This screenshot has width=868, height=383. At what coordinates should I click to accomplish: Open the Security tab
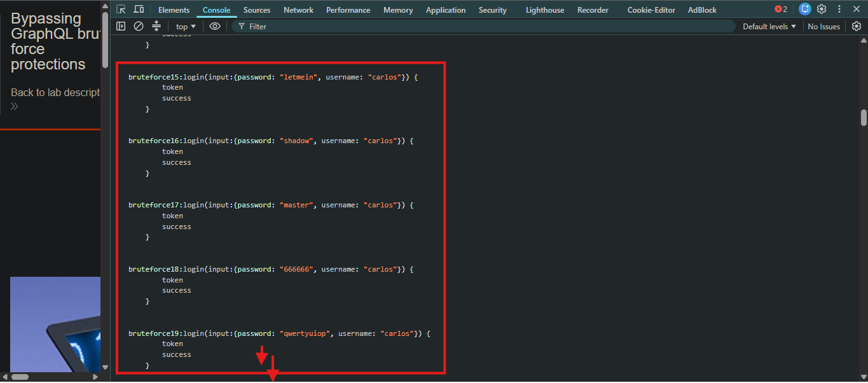[x=493, y=10]
